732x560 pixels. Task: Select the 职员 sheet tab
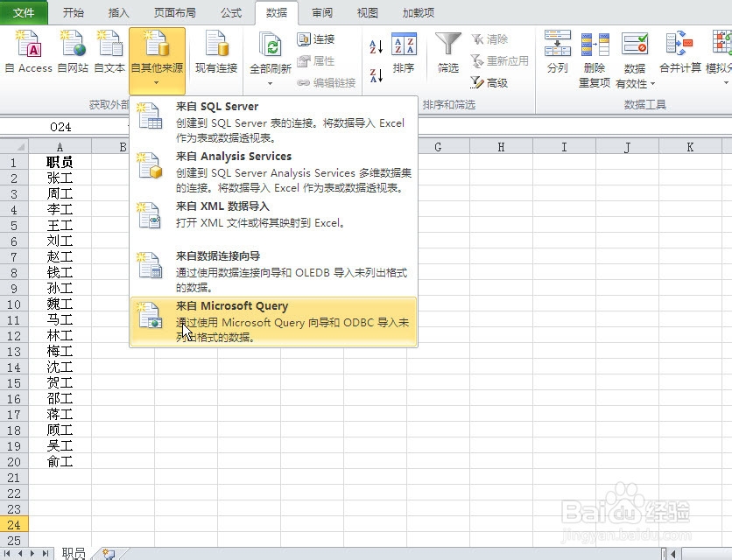coord(74,551)
